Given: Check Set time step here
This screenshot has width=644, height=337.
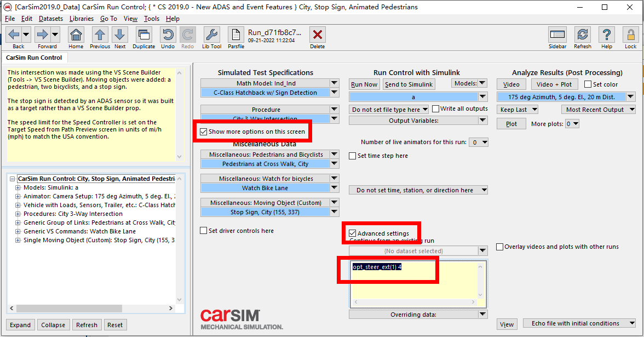Looking at the screenshot, I should 353,156.
